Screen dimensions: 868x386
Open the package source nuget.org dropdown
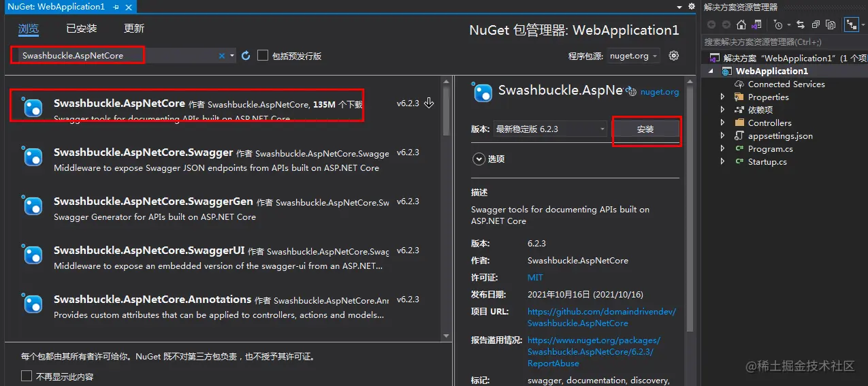(x=633, y=56)
